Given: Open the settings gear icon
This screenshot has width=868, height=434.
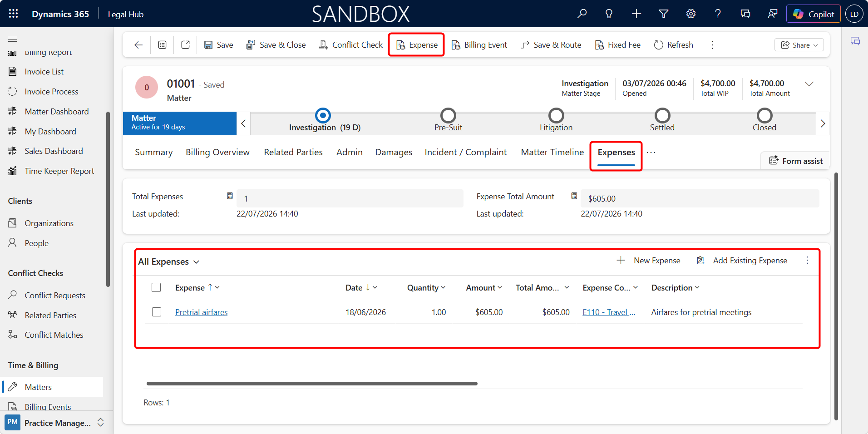Looking at the screenshot, I should click(691, 14).
